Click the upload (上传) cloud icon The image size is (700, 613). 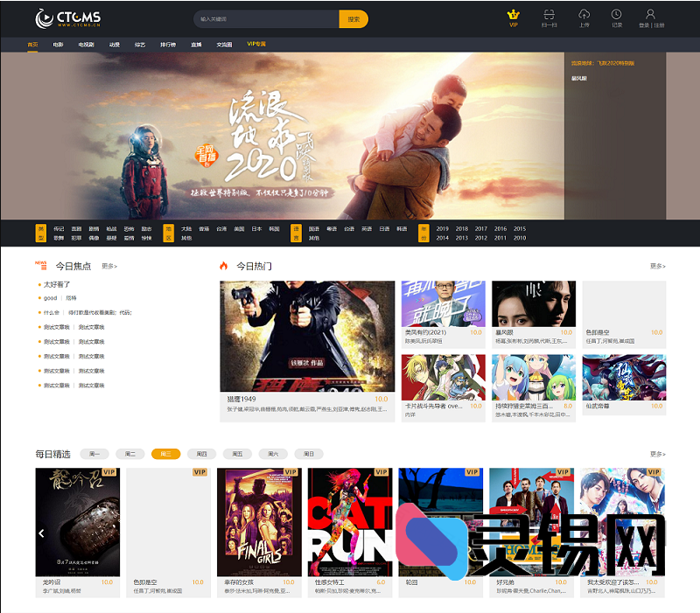[584, 15]
